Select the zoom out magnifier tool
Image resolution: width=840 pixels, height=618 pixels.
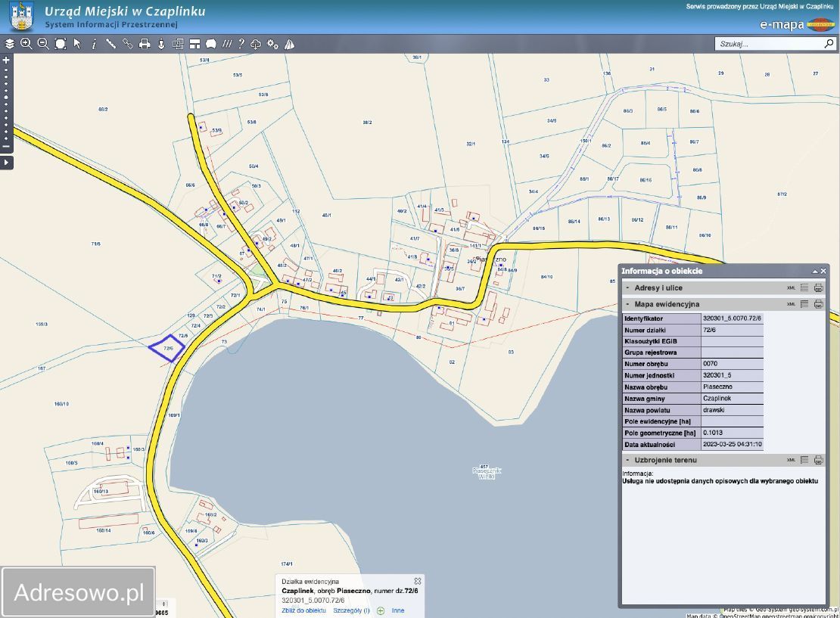tap(43, 44)
